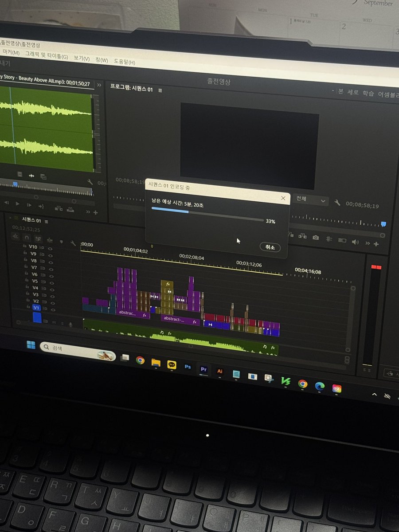Step back one frame in source monitor
Screen dimensions: 399x532
click(6, 203)
